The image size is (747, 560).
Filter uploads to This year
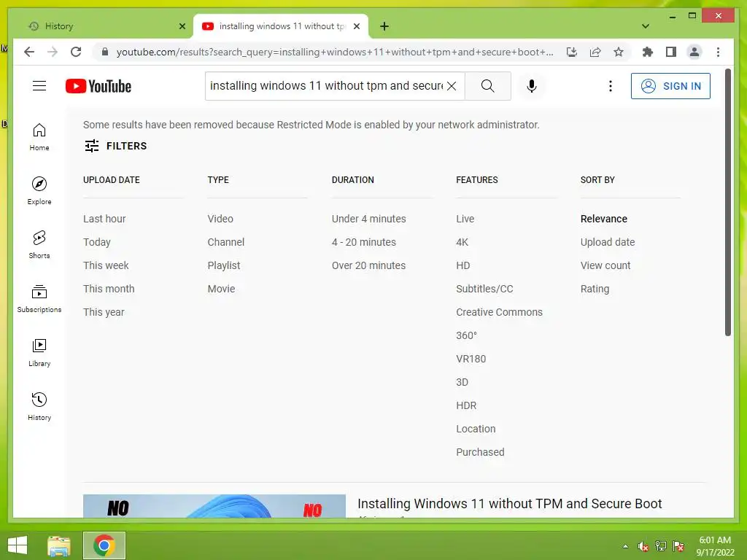point(104,312)
